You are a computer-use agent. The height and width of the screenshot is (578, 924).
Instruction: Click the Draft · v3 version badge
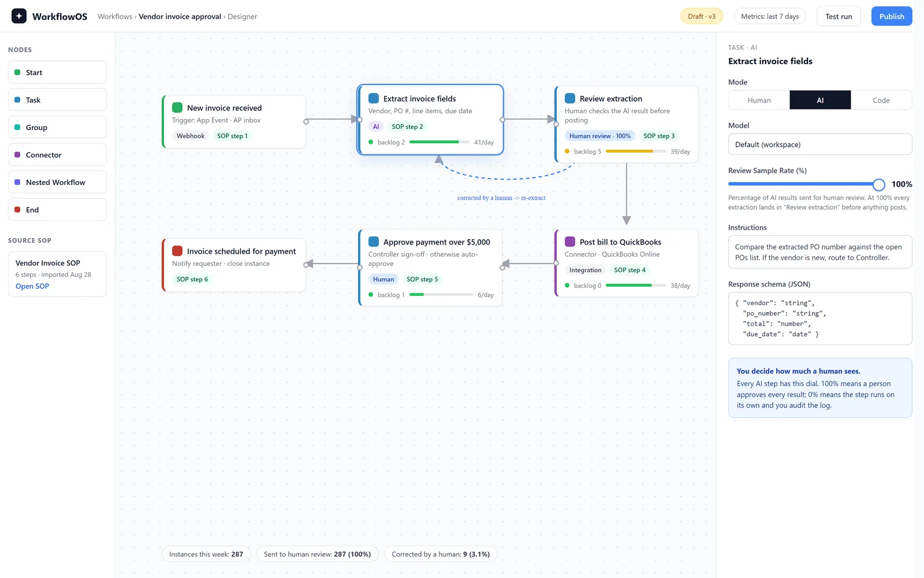[x=702, y=16]
